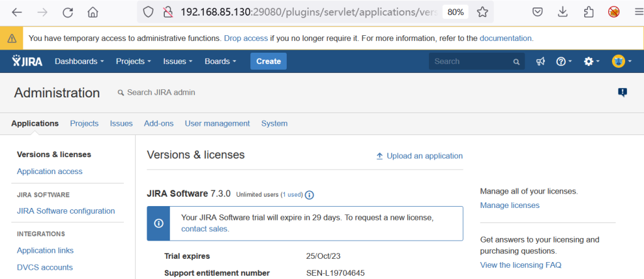
Task: Open browser downloads icon
Action: tap(563, 13)
